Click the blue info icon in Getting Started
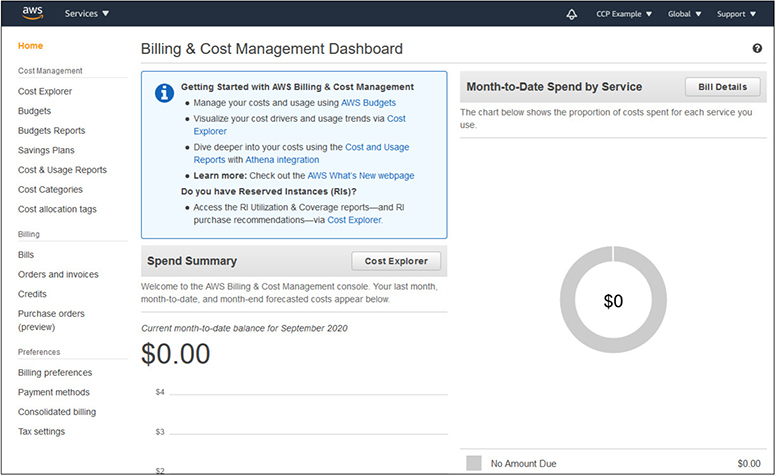 tap(164, 93)
